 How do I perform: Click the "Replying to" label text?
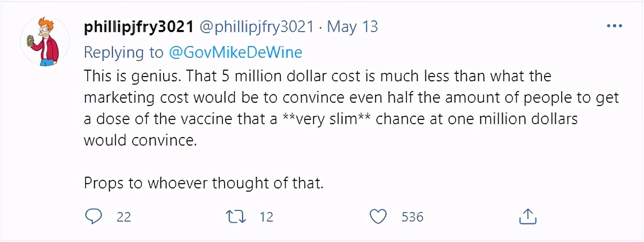[x=124, y=52]
